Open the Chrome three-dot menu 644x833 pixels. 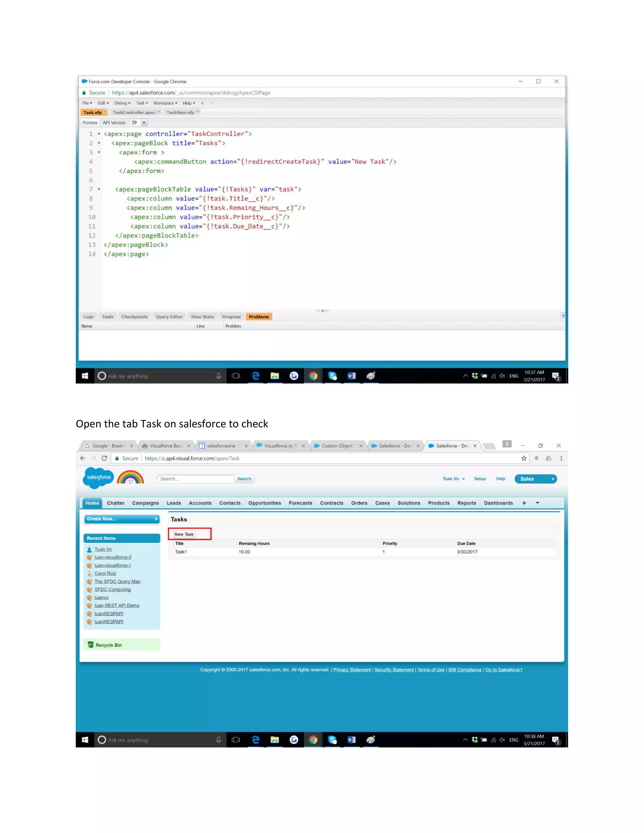coord(561,458)
